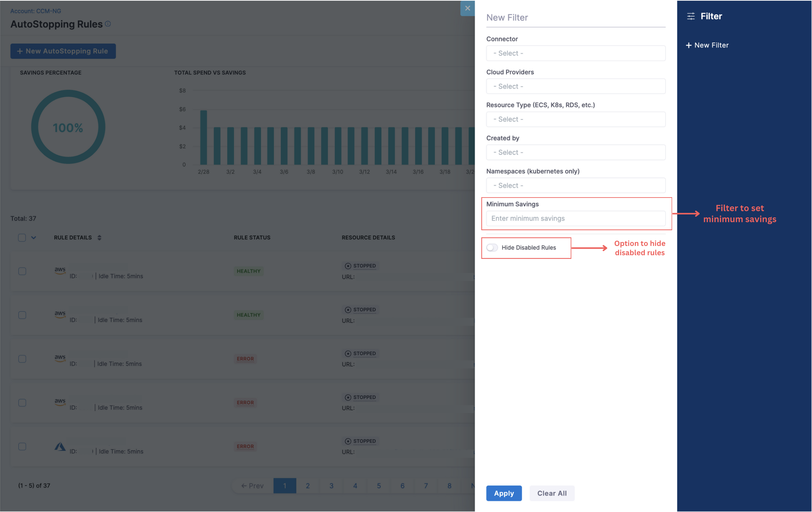Toggle the Hide Disabled Rules switch

[492, 247]
